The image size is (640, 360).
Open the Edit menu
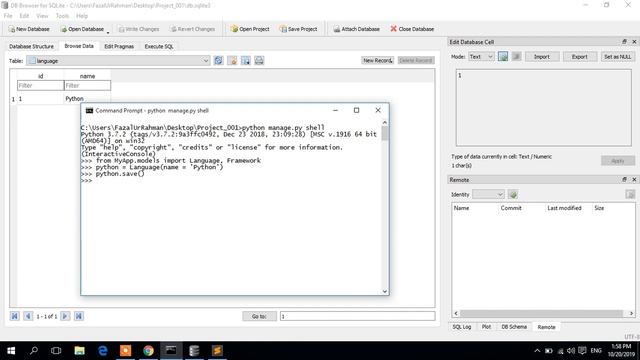pyautogui.click(x=24, y=16)
